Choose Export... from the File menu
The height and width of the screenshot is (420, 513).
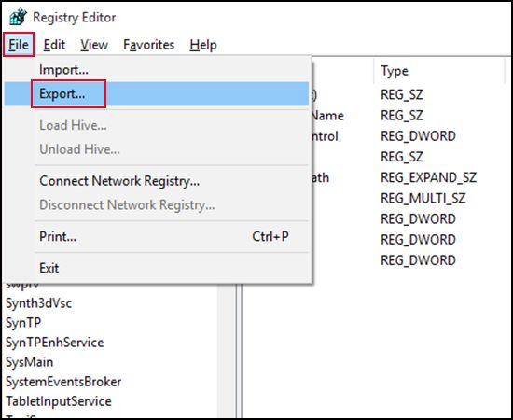click(x=157, y=93)
